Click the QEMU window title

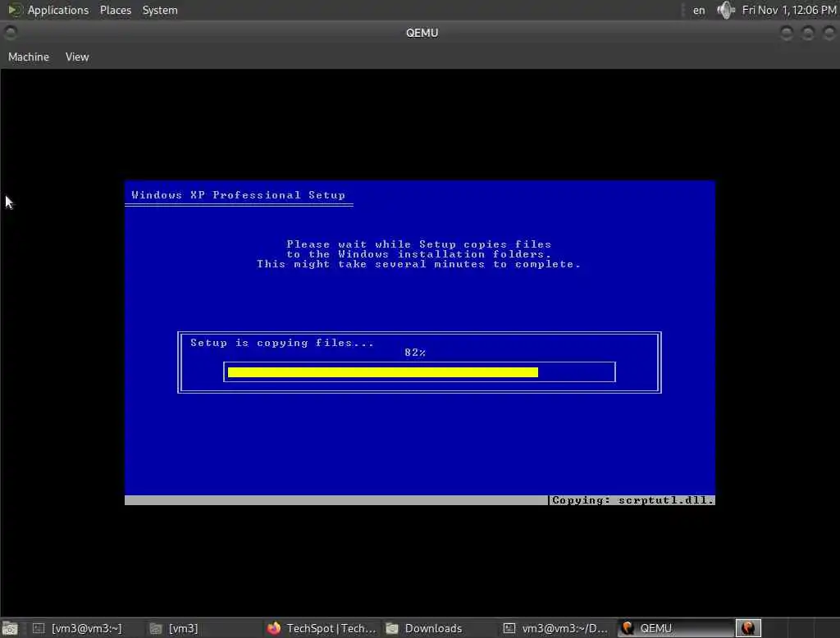(x=422, y=33)
